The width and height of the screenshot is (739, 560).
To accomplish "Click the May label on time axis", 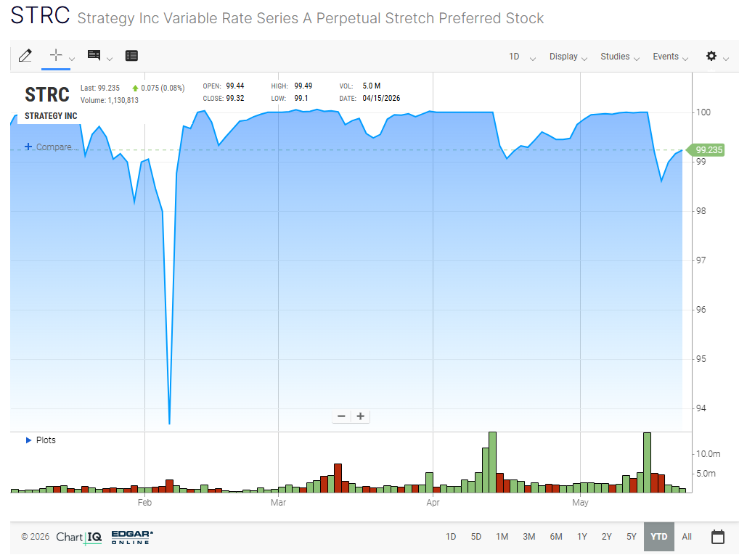I will pos(580,503).
